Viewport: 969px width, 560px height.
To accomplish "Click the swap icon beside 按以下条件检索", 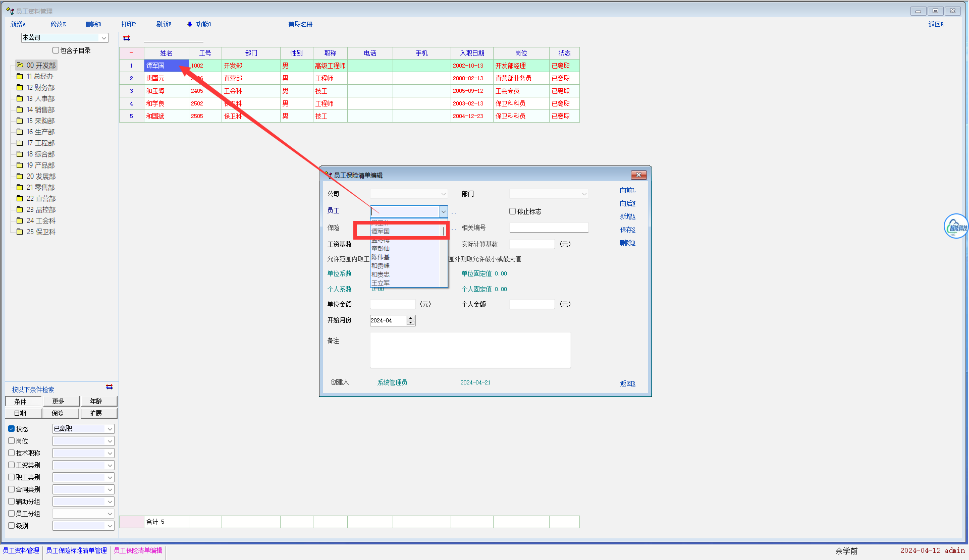I will 109,387.
